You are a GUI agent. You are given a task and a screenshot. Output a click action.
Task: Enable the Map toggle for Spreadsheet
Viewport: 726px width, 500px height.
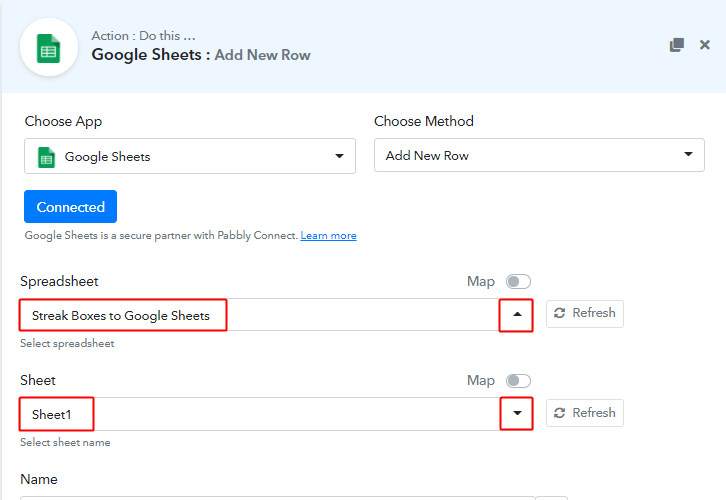coord(518,281)
